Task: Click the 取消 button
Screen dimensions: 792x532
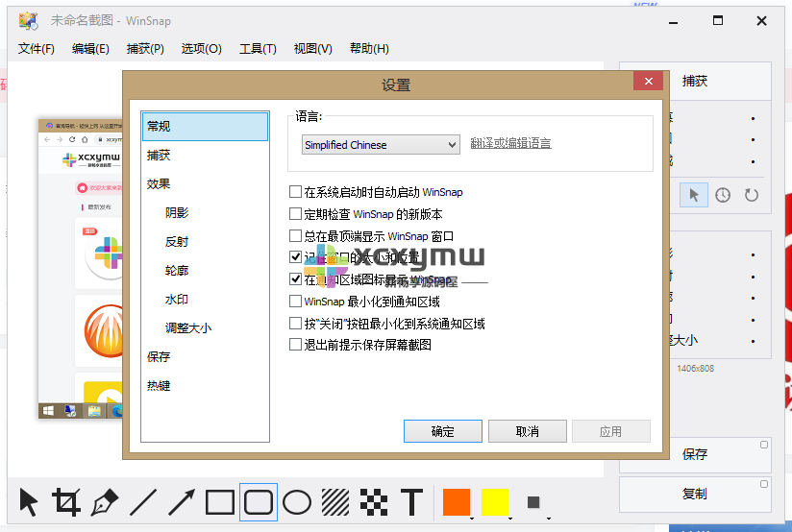Action: tap(528, 431)
